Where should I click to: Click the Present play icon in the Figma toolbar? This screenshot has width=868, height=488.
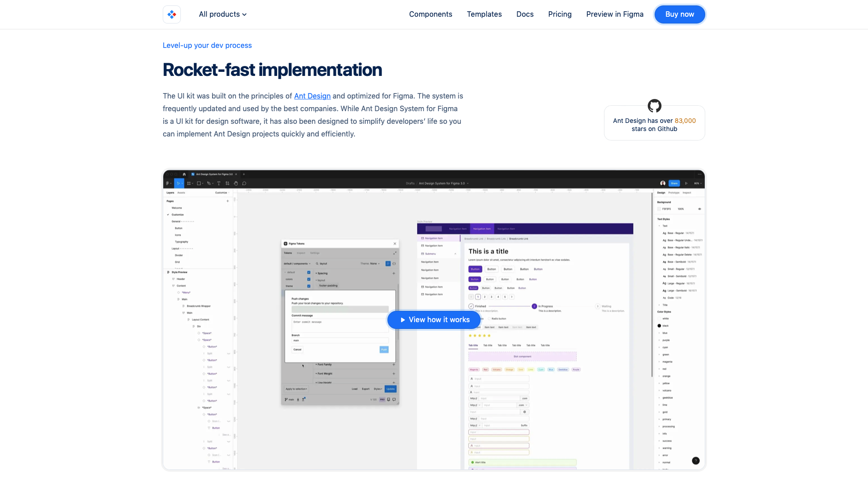686,183
